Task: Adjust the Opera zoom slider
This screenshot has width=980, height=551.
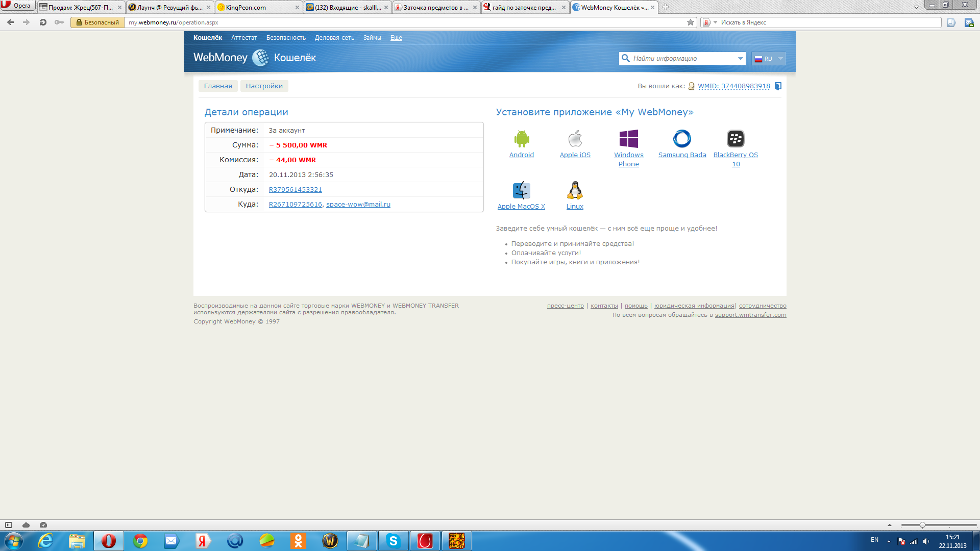Action: pos(922,525)
